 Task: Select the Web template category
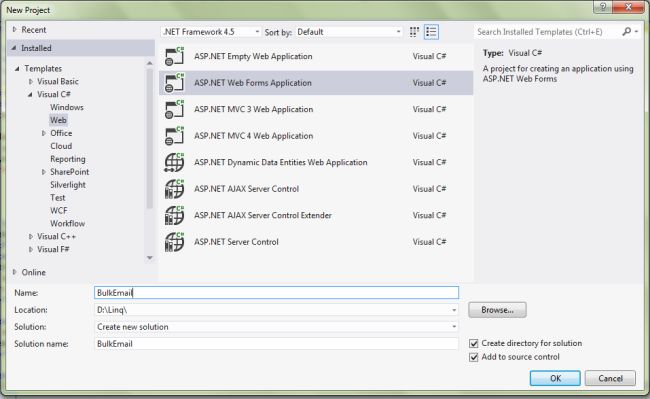pyautogui.click(x=58, y=120)
